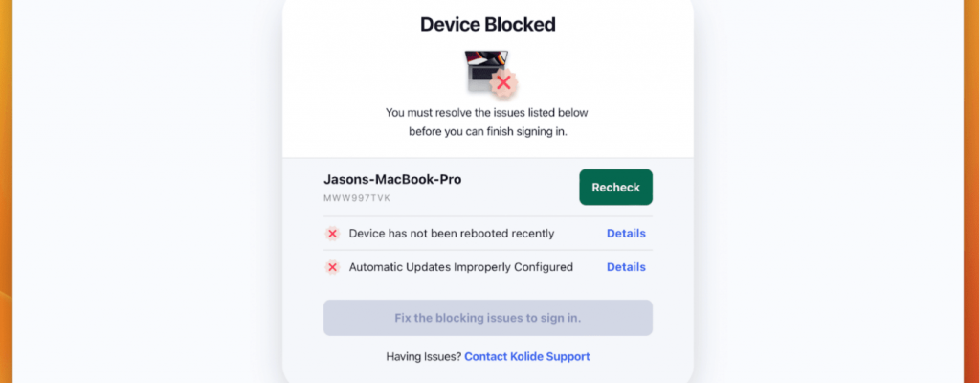Click empty white area right of dialog card
The image size is (980, 383).
click(x=823, y=191)
